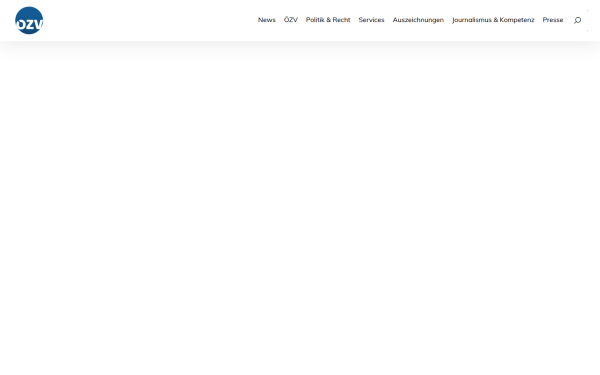Select the ÖZV navigation item

[291, 20]
